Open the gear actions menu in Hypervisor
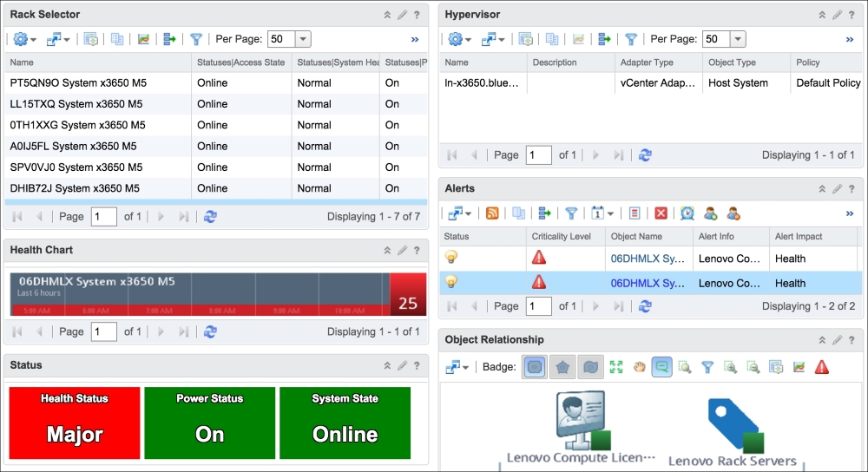Image resolution: width=868 pixels, height=472 pixels. (459, 39)
